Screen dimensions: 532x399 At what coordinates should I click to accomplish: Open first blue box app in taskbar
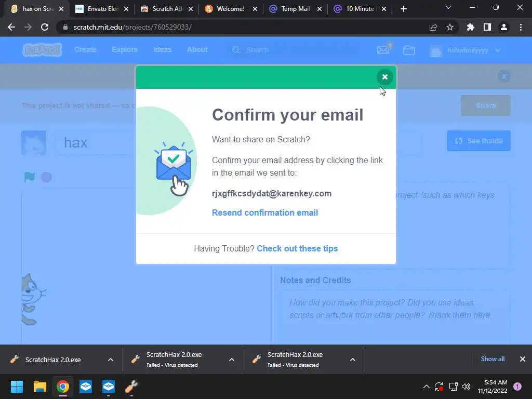click(x=86, y=387)
